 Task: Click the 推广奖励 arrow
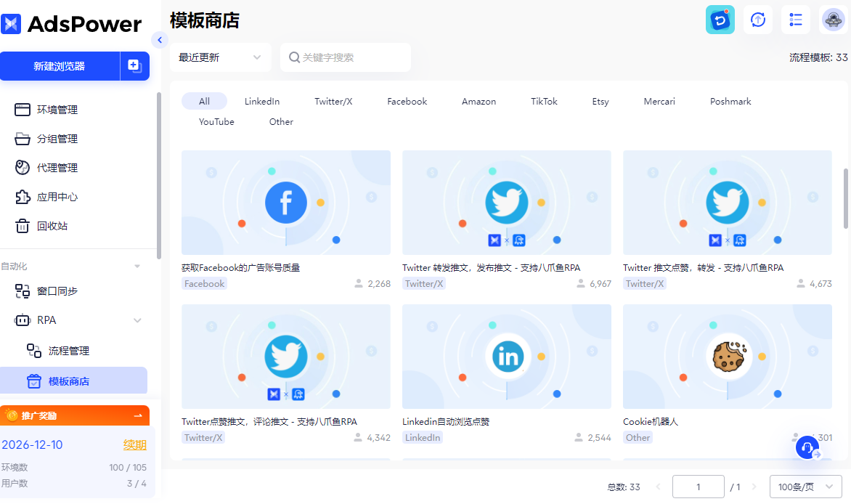pos(138,416)
